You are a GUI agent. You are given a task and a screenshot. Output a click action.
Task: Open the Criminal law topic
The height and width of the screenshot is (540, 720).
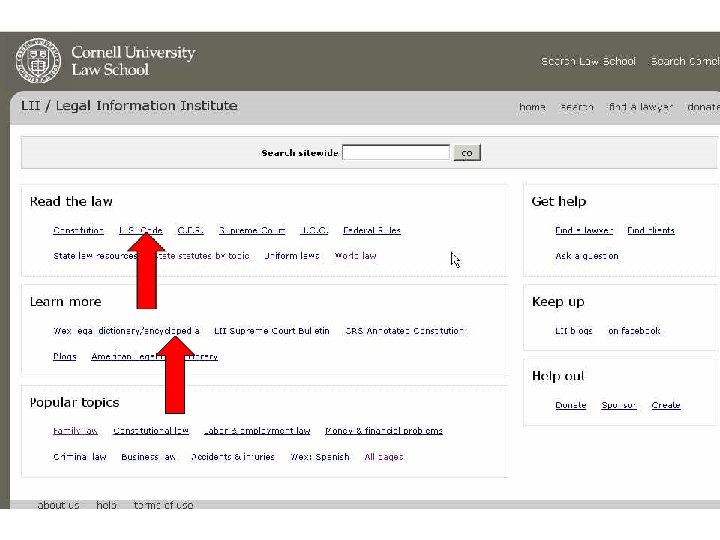(x=80, y=457)
